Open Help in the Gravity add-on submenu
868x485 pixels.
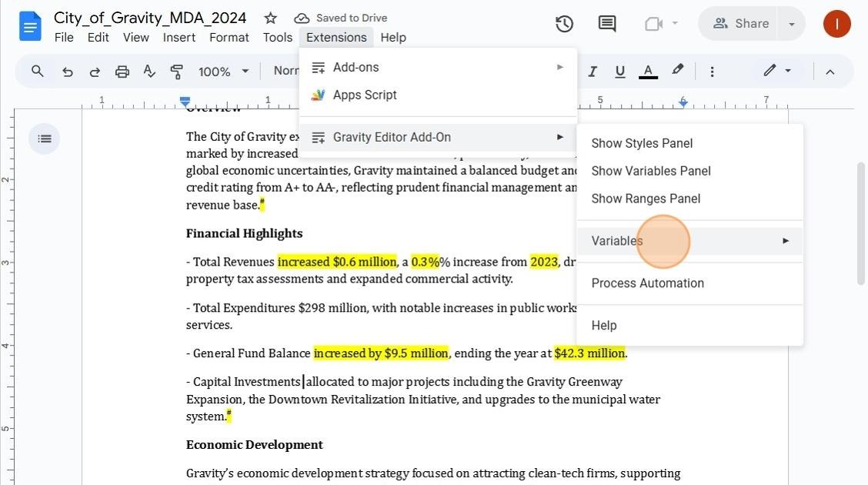point(689,326)
